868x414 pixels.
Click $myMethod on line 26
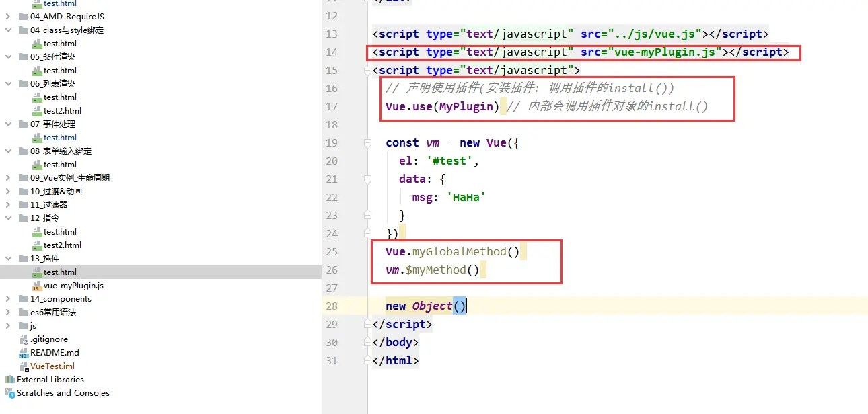pyautogui.click(x=436, y=270)
